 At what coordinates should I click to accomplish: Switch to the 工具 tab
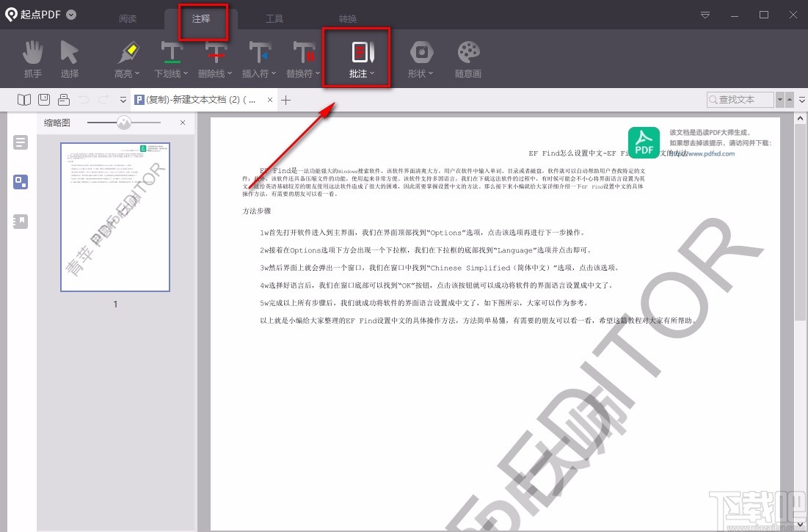coord(274,19)
